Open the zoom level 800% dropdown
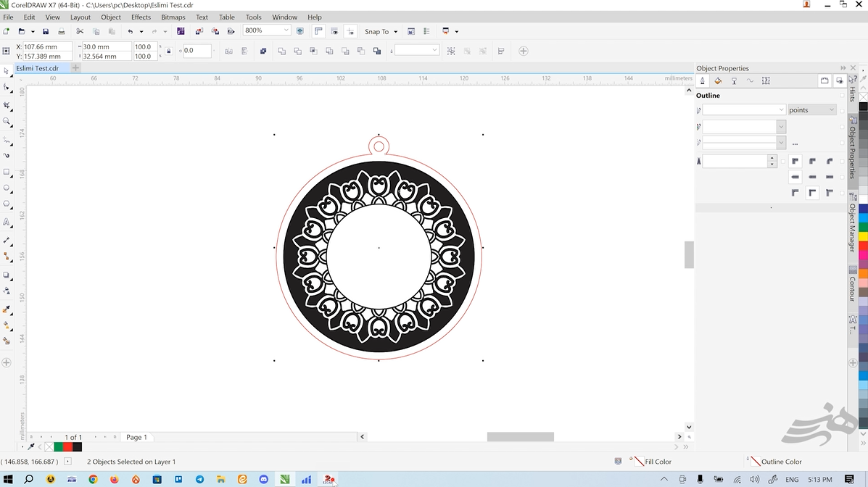The height and width of the screenshot is (487, 868). pyautogui.click(x=286, y=30)
